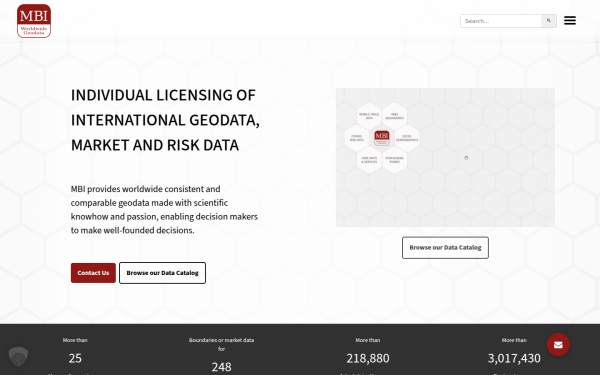
Task: Click the headline Individual Licensing of International Geodata
Action: pyautogui.click(x=165, y=120)
